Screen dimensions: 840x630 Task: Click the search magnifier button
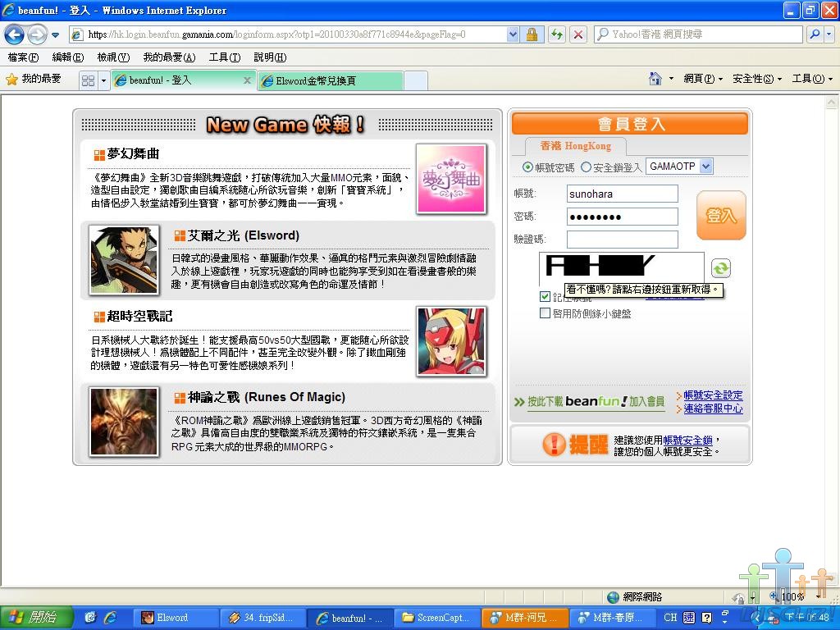click(815, 34)
